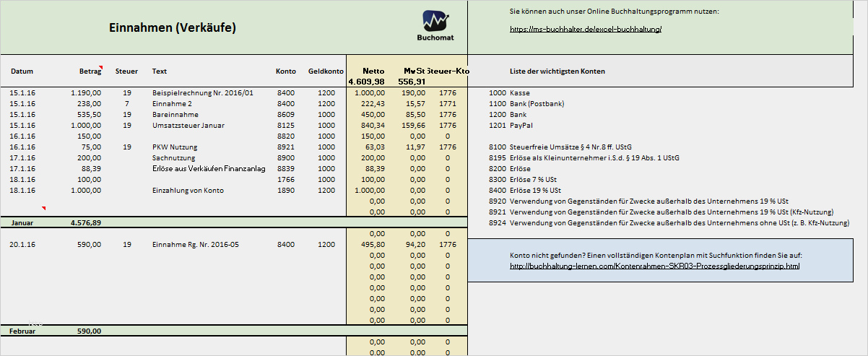Image resolution: width=868 pixels, height=356 pixels.
Task: Click the Geldkonto column header
Action: click(325, 71)
